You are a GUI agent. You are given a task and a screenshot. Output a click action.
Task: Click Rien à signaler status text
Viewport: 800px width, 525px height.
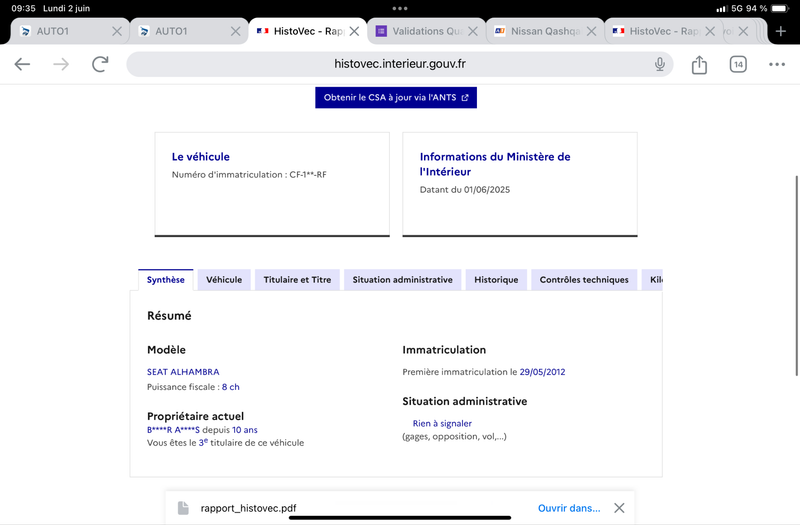tap(442, 423)
